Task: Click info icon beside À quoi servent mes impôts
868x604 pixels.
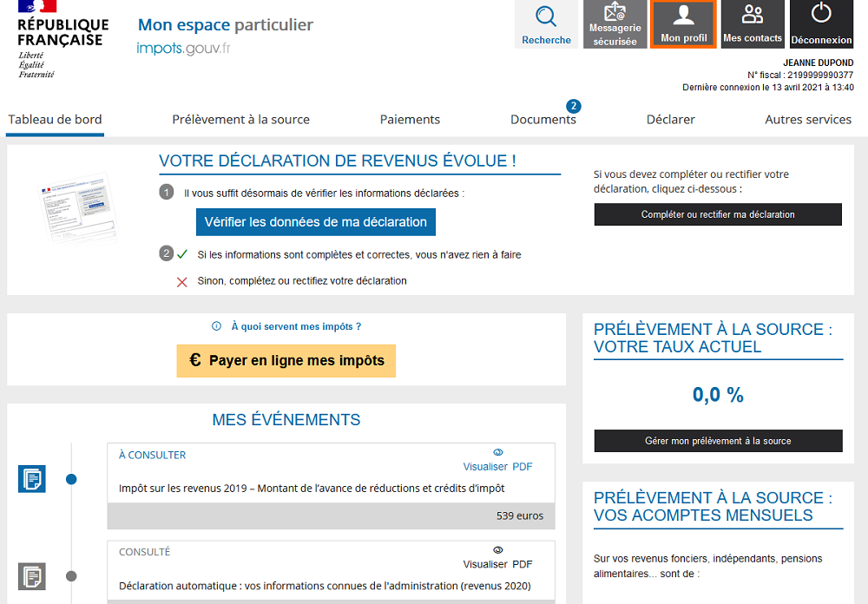Action: point(217,327)
